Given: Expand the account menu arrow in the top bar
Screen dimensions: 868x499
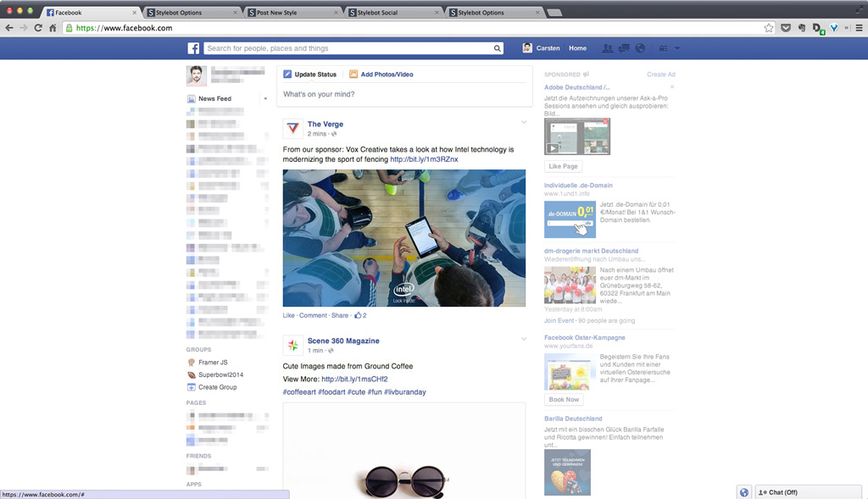Looking at the screenshot, I should pos(677,48).
